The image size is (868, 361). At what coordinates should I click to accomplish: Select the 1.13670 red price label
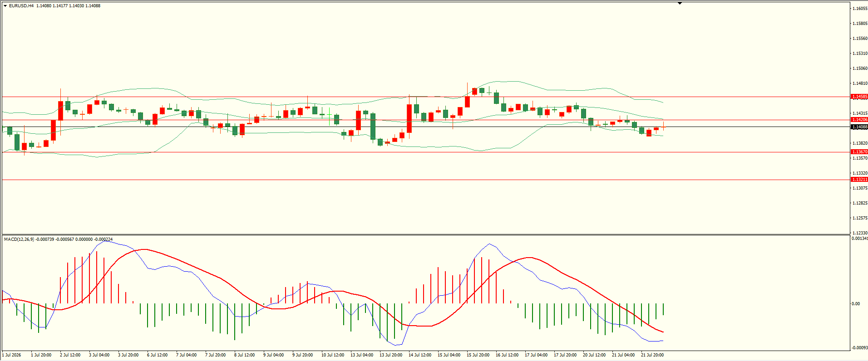tap(859, 152)
